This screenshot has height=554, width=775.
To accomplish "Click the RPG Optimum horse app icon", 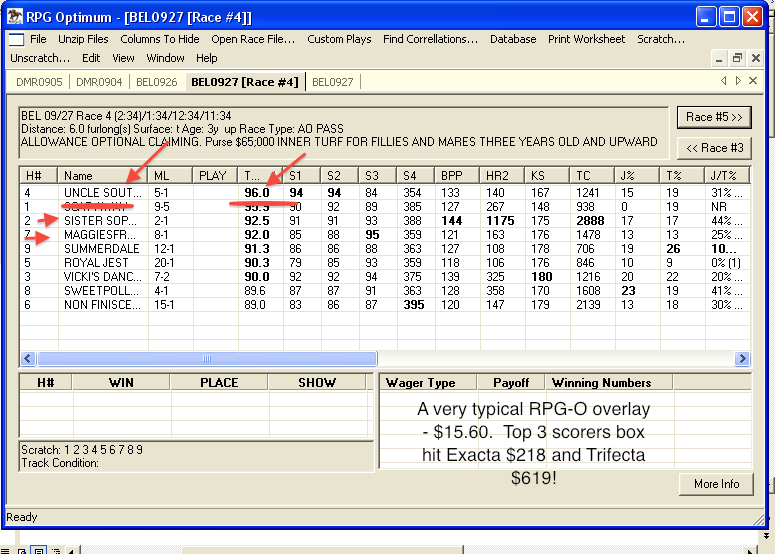I will 15,16.
